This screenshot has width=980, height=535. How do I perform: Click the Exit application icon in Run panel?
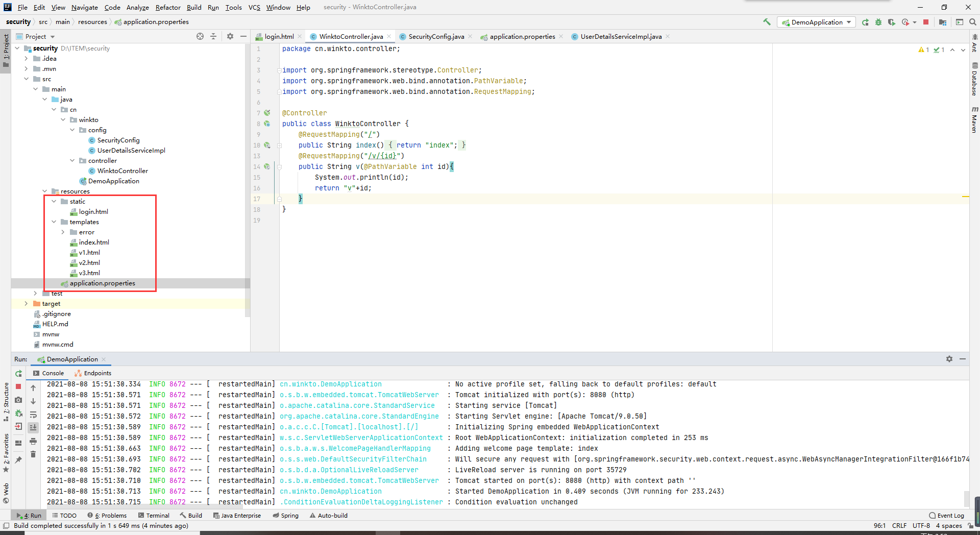[18, 426]
